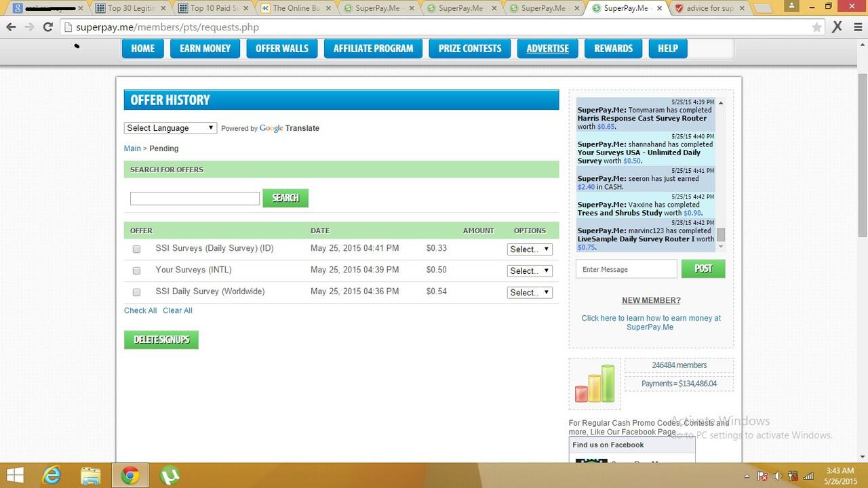Switch to advice for sup tab
868x488 pixels.
pyautogui.click(x=709, y=8)
